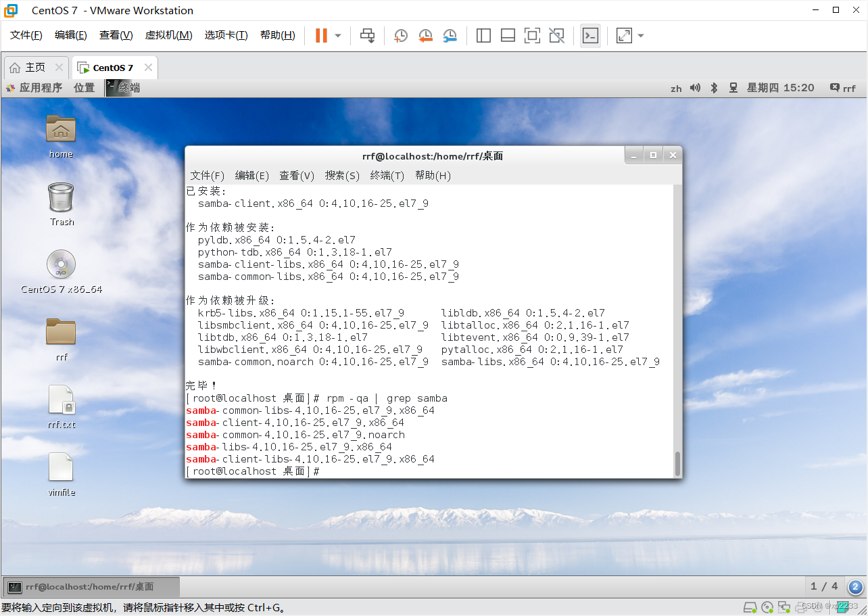Image resolution: width=868 pixels, height=616 pixels.
Task: Maximize the terminal window
Action: pyautogui.click(x=653, y=156)
